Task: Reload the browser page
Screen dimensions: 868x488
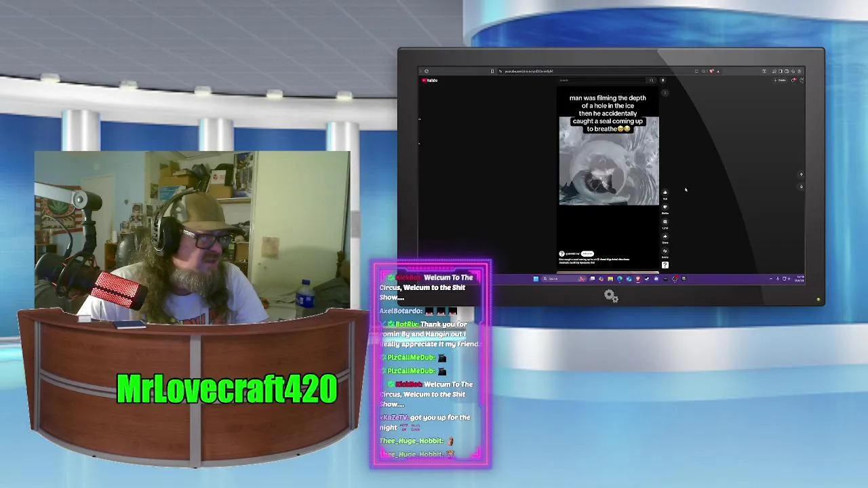Action: tap(427, 71)
